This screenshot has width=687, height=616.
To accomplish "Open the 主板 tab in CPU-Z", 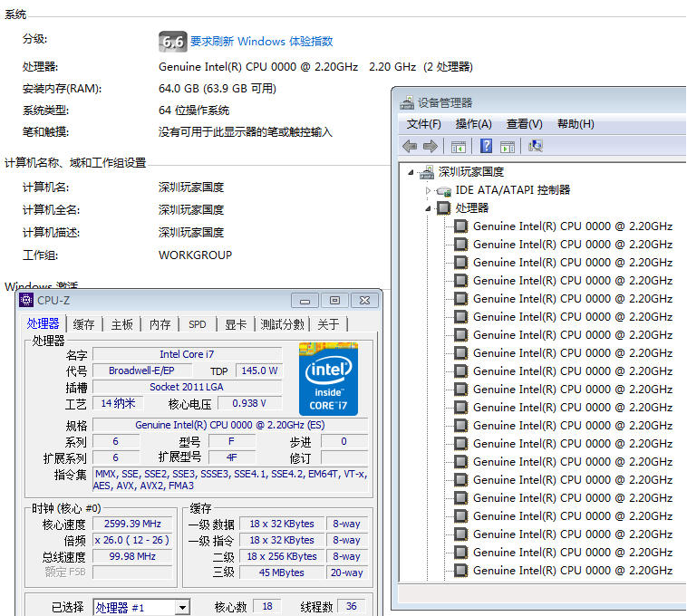I will pyautogui.click(x=121, y=324).
